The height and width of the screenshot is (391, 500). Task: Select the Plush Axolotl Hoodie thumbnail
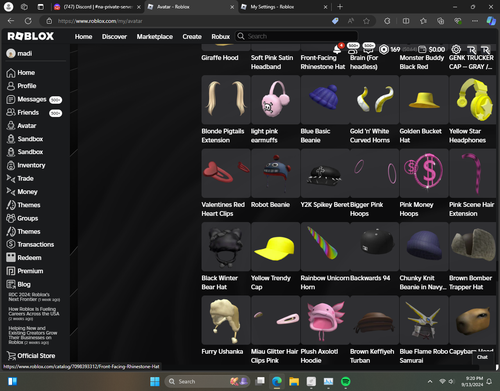(325, 320)
